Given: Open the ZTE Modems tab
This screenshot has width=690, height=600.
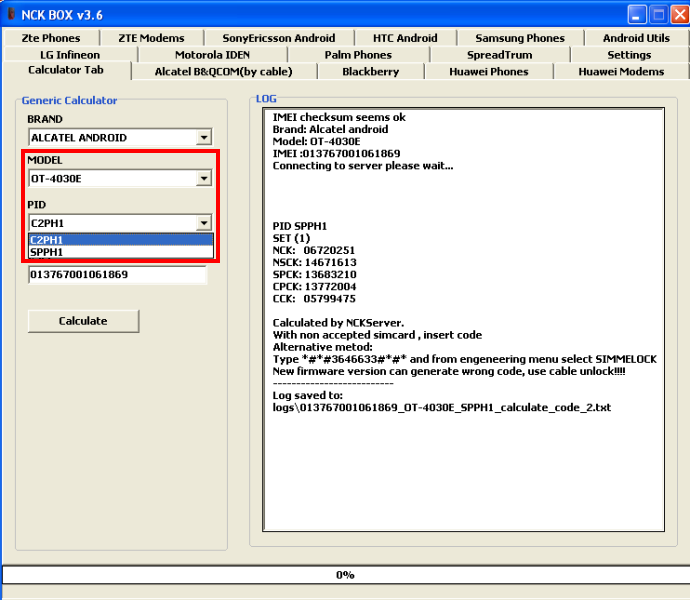Looking at the screenshot, I should tap(151, 38).
